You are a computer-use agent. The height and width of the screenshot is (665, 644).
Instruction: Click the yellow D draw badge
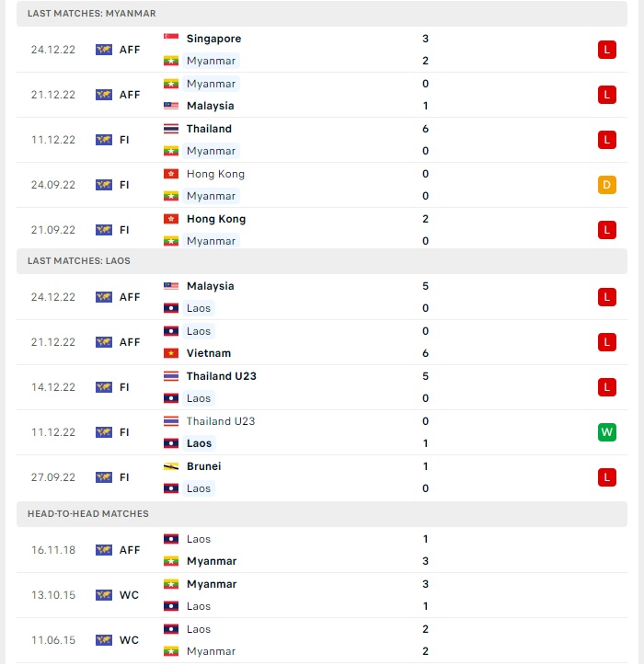point(606,185)
